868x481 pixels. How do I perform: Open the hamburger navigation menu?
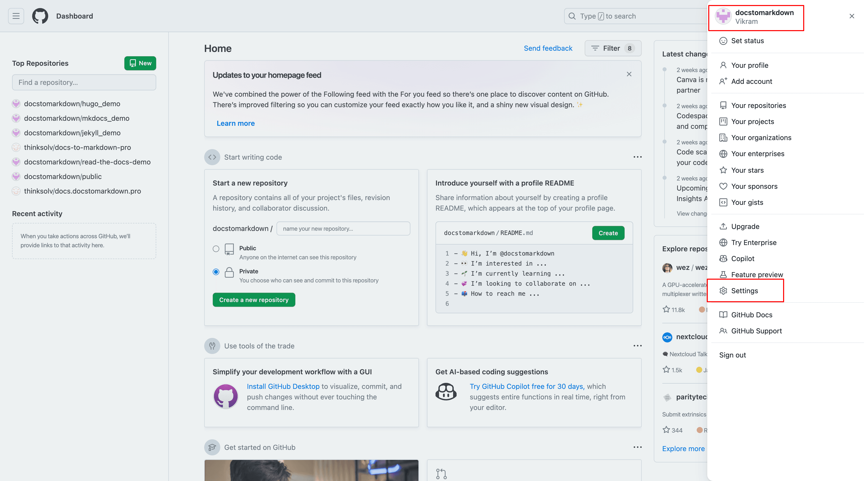(x=16, y=16)
